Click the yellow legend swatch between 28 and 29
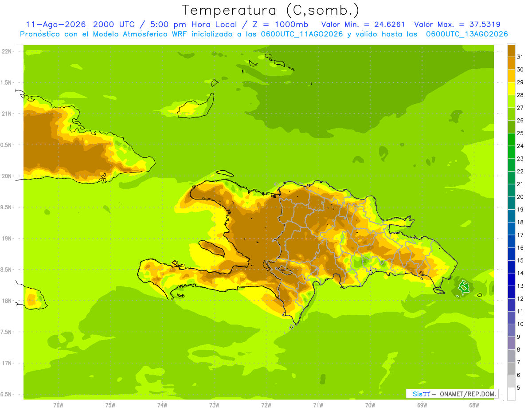 coord(511,89)
